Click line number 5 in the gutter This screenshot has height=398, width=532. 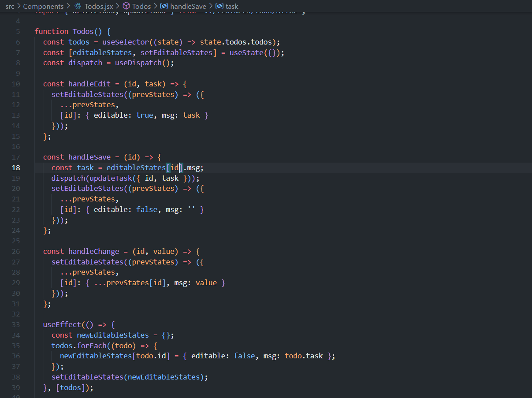(18, 31)
